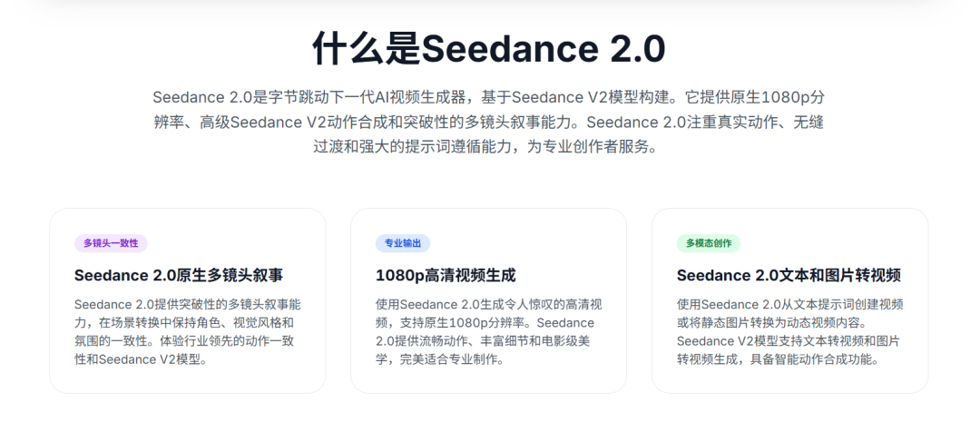Open the Seedance 2.0文本和图片转视频 card title

tap(789, 275)
